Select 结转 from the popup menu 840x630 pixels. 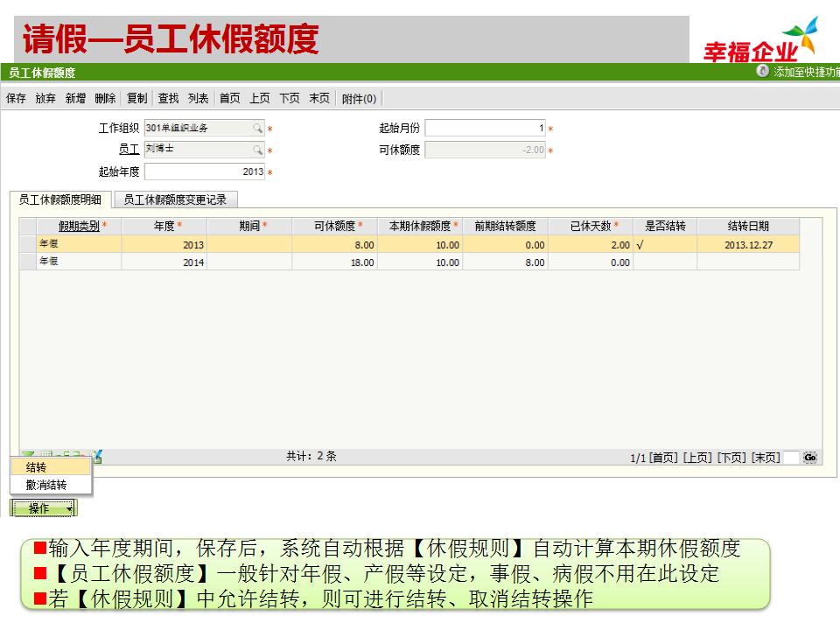pos(36,468)
